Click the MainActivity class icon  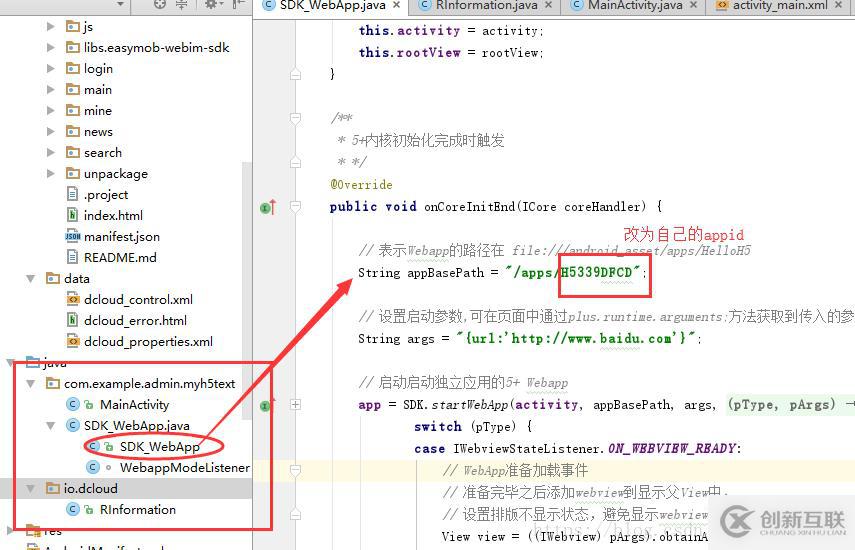tap(73, 404)
